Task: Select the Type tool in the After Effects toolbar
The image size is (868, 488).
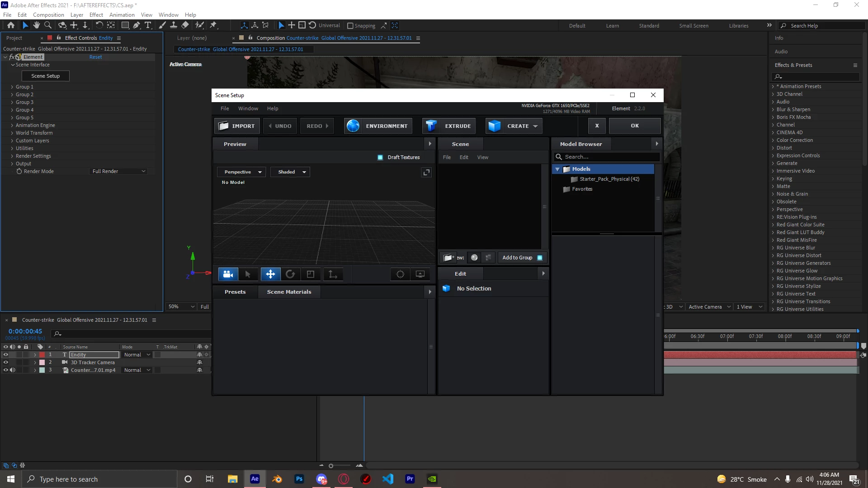Action: [148, 25]
